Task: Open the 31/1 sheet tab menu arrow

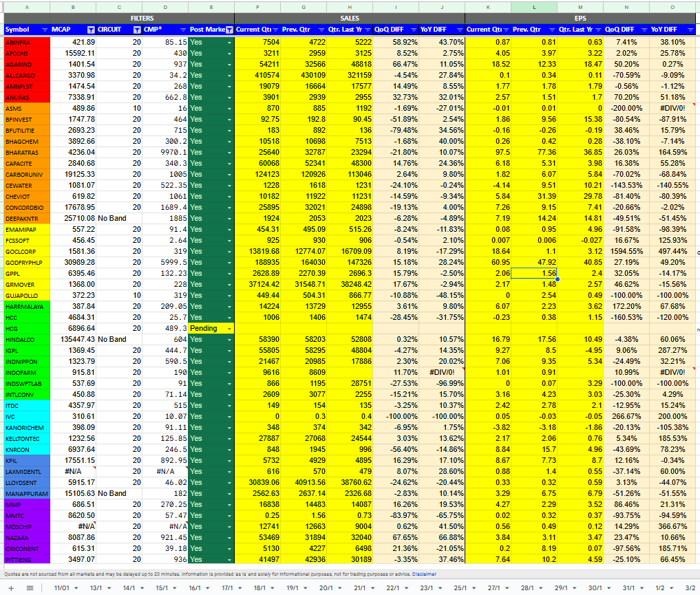Action: point(643,588)
